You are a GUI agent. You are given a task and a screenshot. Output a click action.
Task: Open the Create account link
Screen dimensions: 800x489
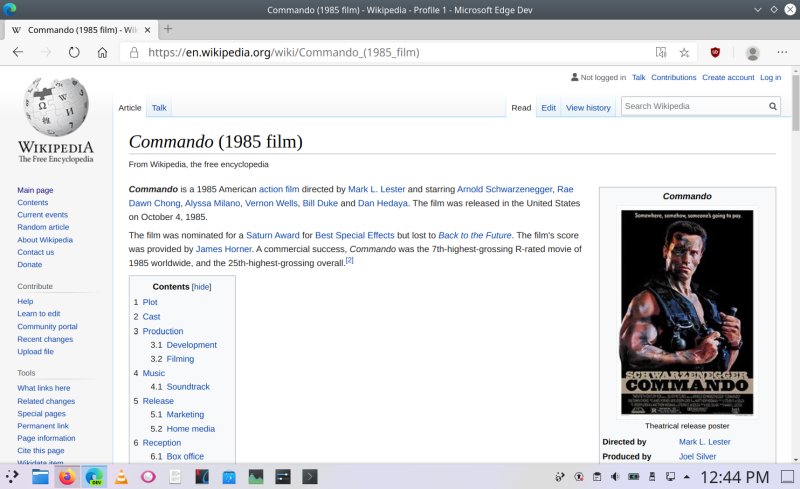(728, 78)
